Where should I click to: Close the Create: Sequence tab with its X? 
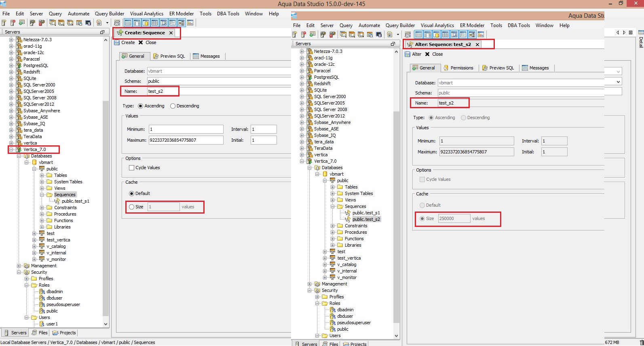coord(171,33)
